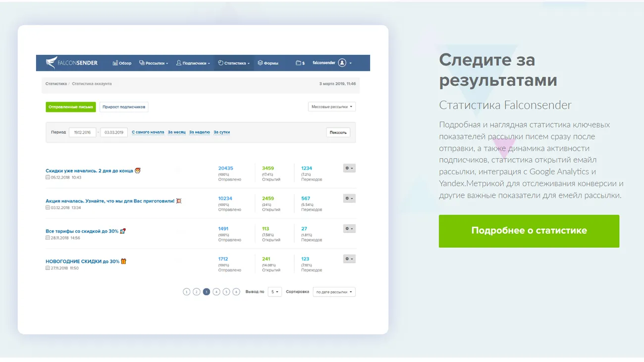644x362 pixels.
Task: Select the Отправленные письма tab
Action: 71,107
